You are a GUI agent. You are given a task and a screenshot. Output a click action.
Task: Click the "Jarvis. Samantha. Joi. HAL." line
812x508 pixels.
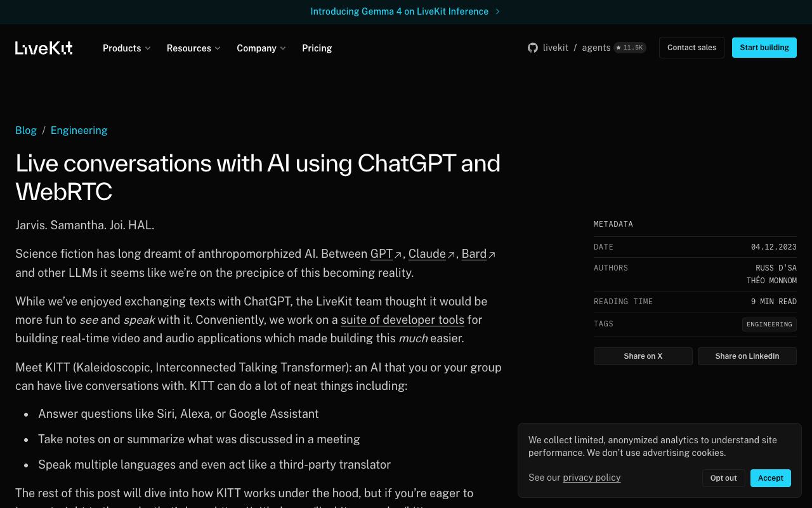click(85, 225)
